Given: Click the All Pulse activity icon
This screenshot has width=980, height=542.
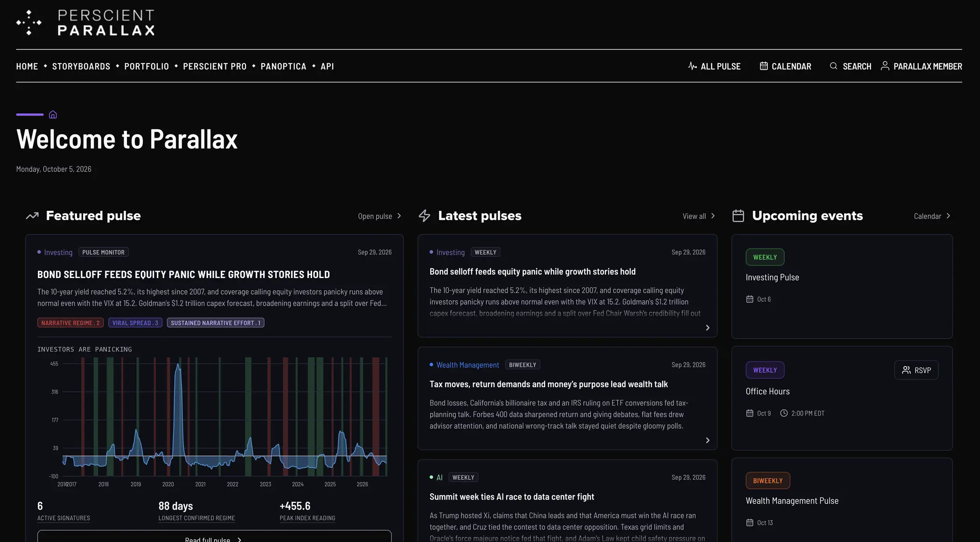Looking at the screenshot, I should [x=693, y=66].
